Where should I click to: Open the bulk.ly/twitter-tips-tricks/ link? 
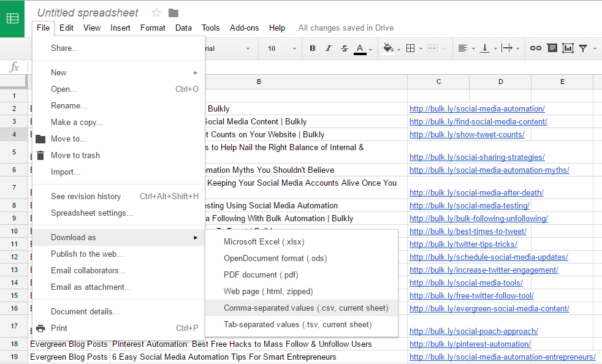tap(463, 245)
